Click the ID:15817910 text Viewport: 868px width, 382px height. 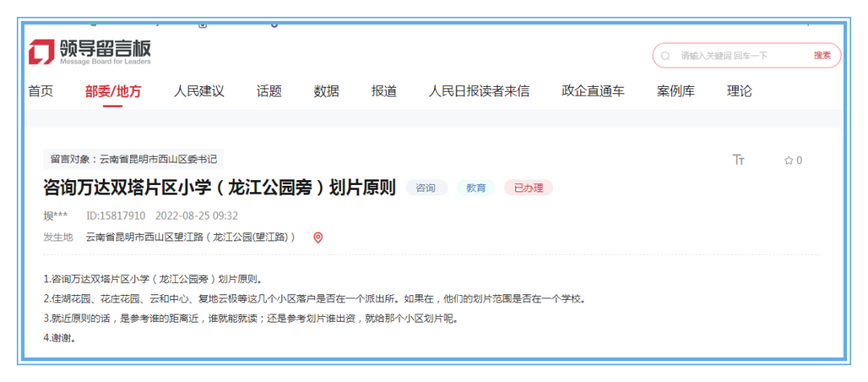pyautogui.click(x=117, y=216)
